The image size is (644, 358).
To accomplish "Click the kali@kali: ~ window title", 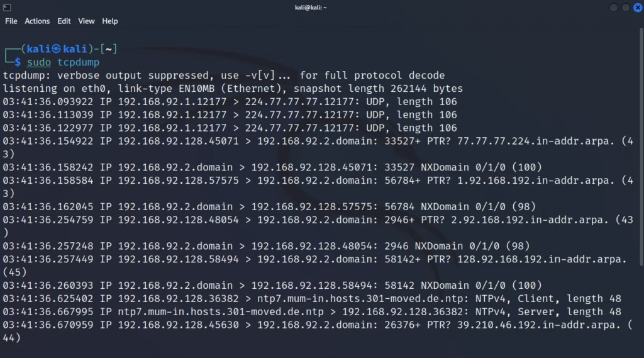I will [x=311, y=8].
